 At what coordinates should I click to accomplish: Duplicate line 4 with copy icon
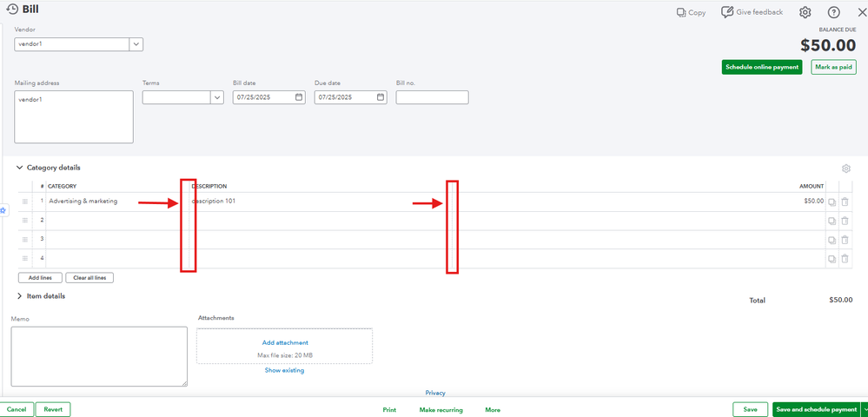pos(832,259)
